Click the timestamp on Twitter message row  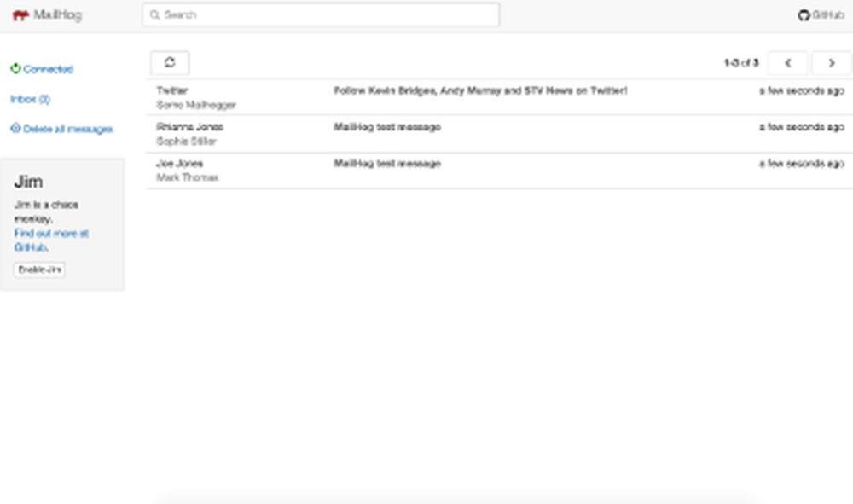(x=802, y=90)
